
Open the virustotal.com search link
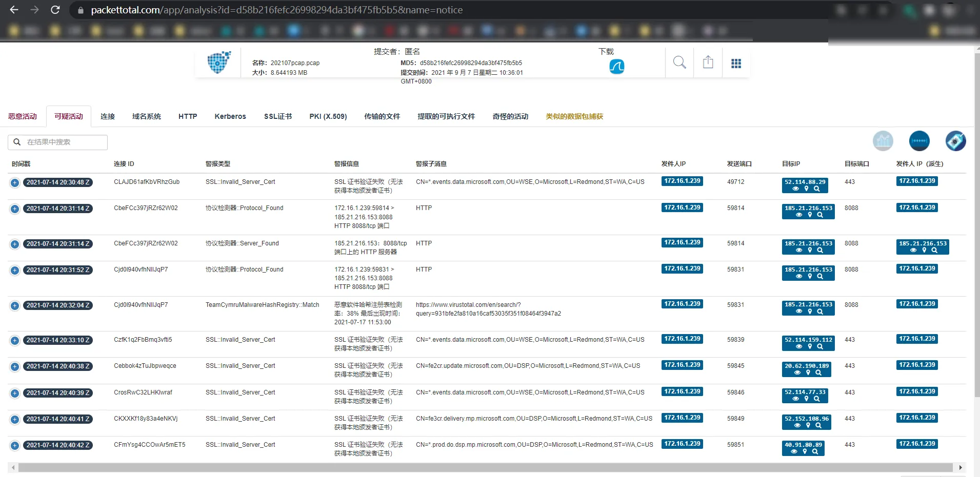(488, 309)
